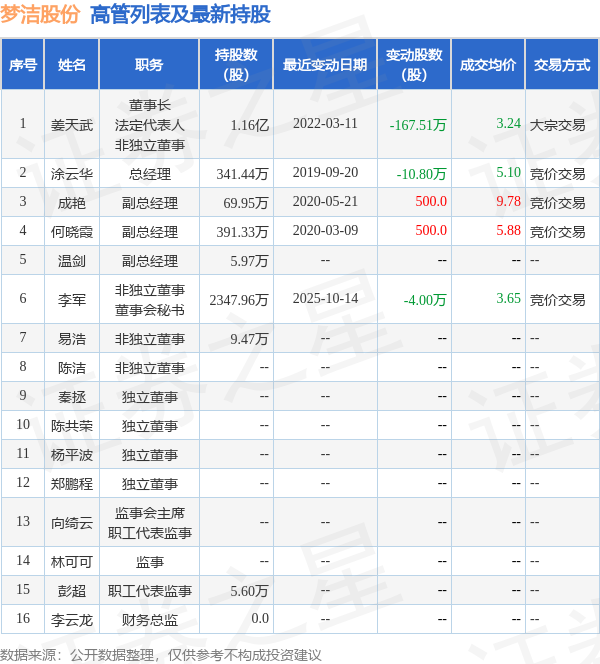
Task: Click executive name 姜天武
Action: coord(72,125)
